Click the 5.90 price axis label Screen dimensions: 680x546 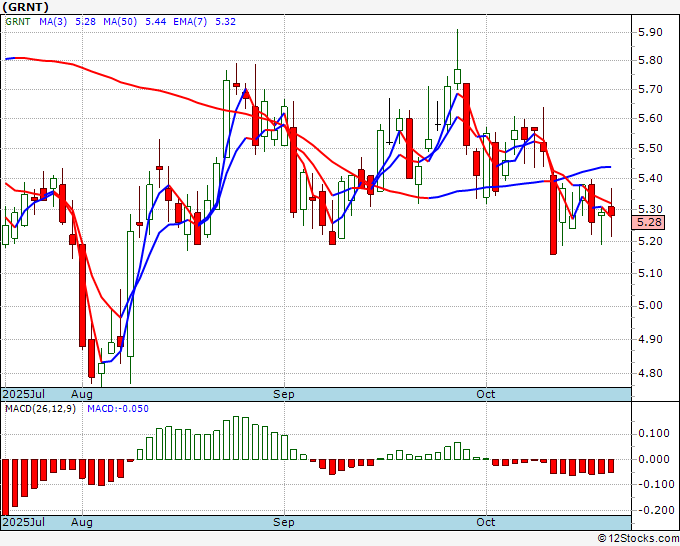pos(650,33)
